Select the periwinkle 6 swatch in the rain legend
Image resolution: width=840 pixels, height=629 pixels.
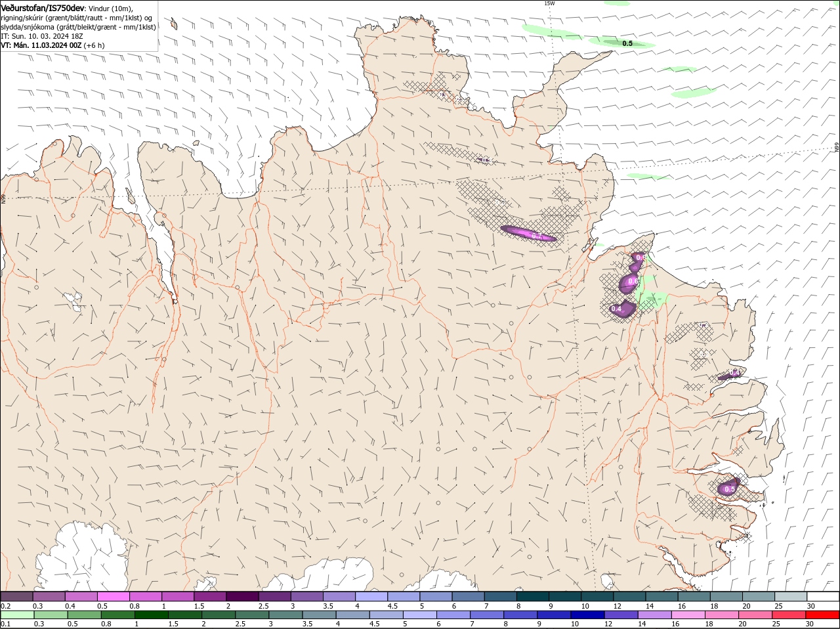tap(453, 615)
